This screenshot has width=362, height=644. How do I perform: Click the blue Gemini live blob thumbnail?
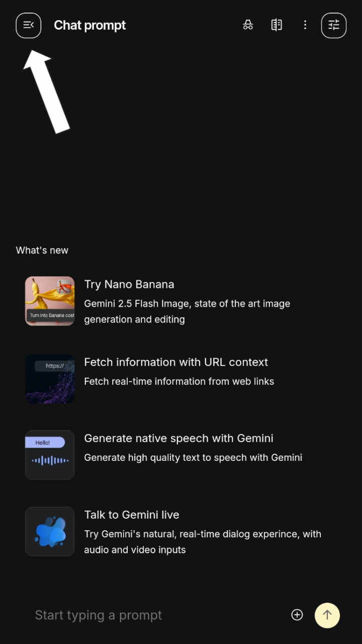[x=49, y=531]
